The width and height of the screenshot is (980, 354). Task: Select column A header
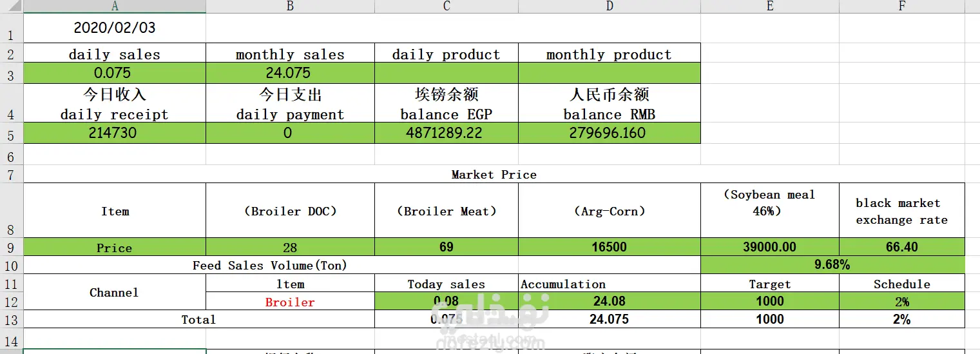click(115, 6)
